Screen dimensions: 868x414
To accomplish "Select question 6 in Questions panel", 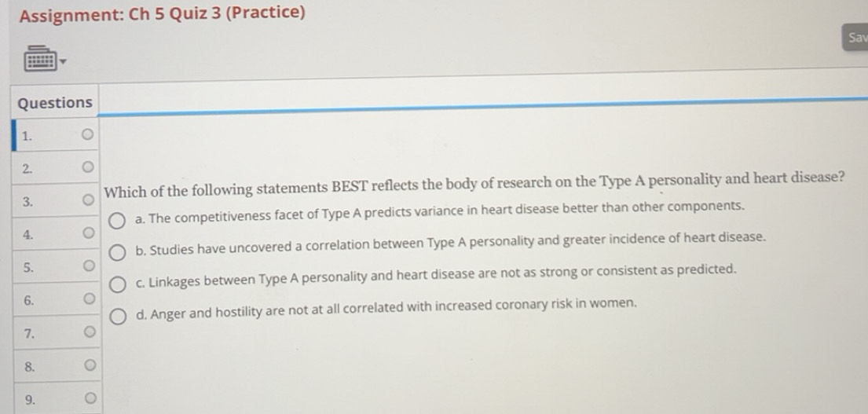I will 28,300.
